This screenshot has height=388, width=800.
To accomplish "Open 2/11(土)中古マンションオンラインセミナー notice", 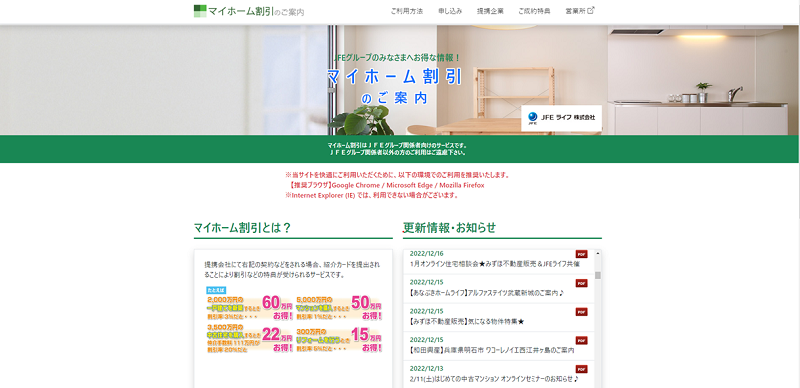I will click(494, 379).
